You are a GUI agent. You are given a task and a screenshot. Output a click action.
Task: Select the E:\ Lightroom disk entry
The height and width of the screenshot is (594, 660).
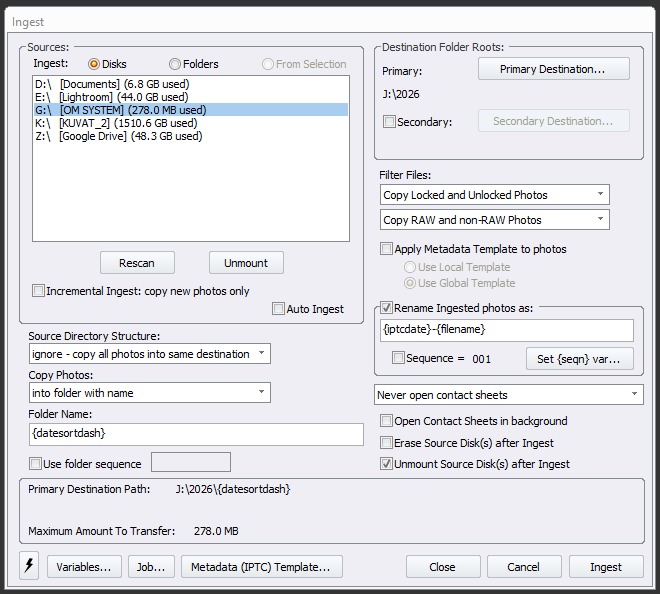tap(110, 97)
